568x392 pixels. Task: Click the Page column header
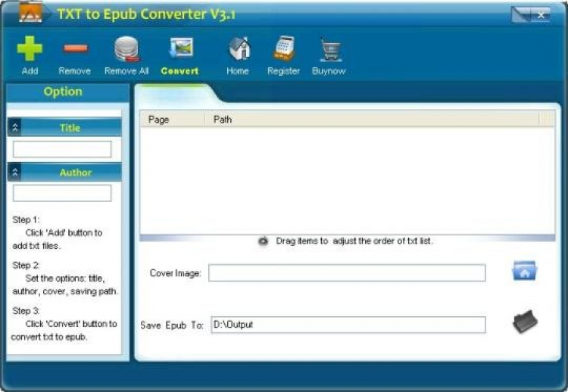[173, 119]
